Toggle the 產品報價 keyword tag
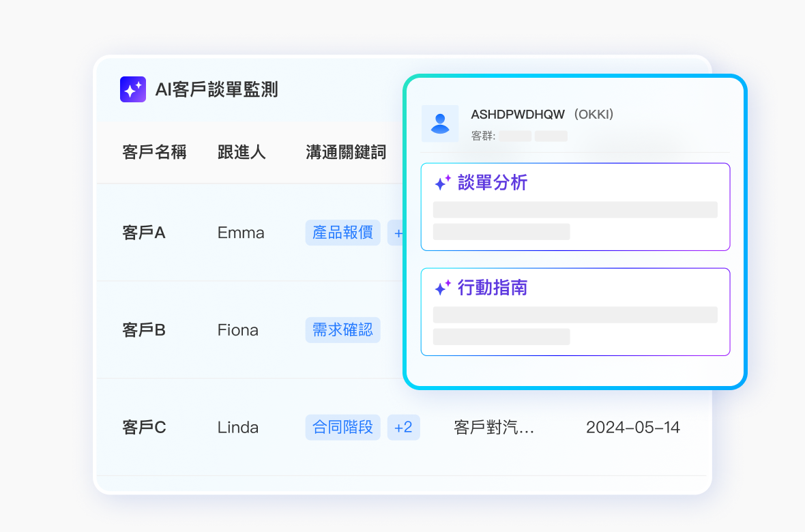The height and width of the screenshot is (532, 805). 343,233
